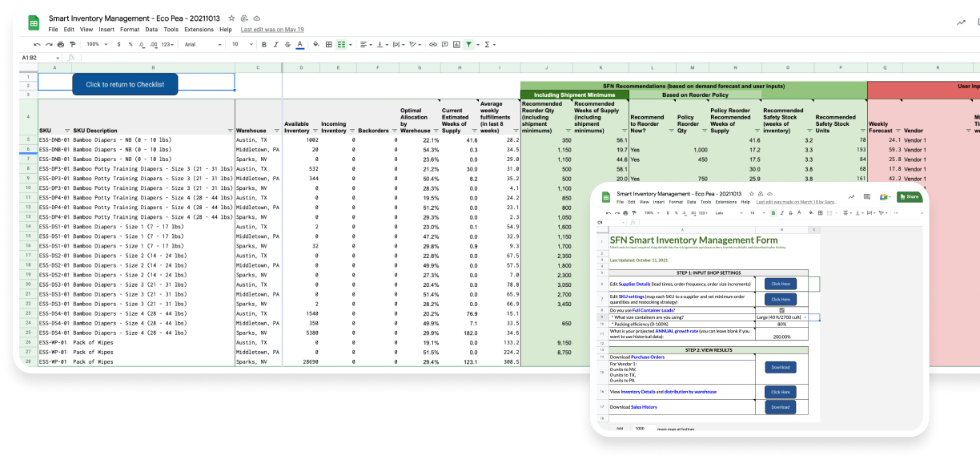Image resolution: width=980 pixels, height=460 pixels.
Task: Click the green filter icon in the main toolbar
Action: tap(468, 45)
